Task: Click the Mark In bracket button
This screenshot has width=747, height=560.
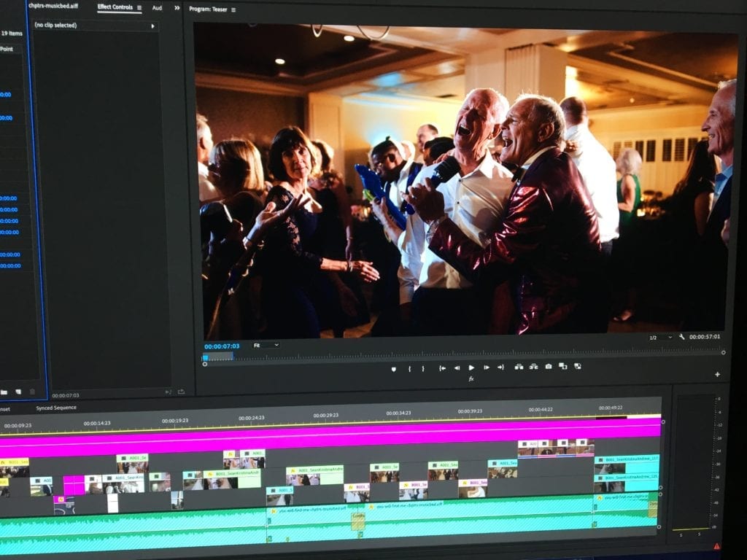Action: (x=409, y=368)
